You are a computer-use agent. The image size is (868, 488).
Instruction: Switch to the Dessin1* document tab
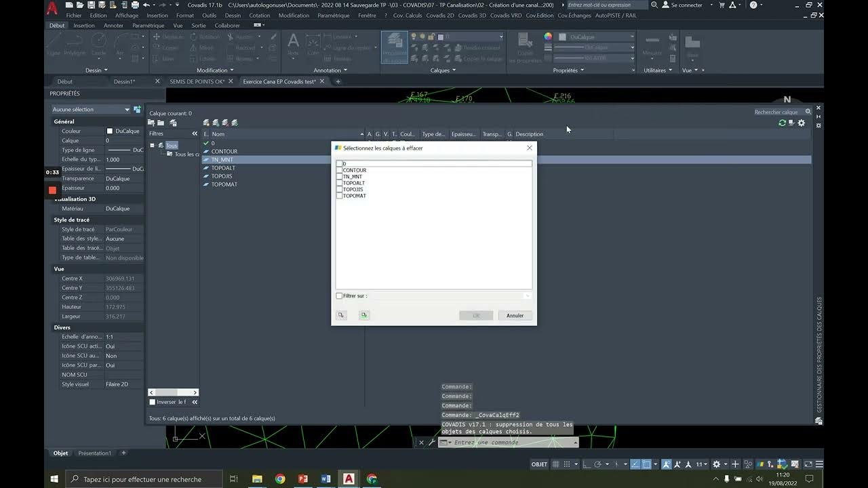[124, 81]
